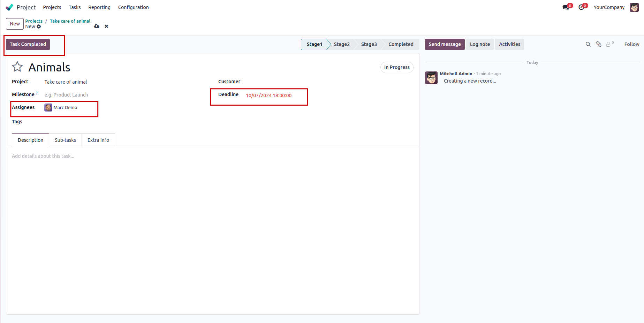Click Send message in chatter
644x323 pixels.
tap(445, 44)
